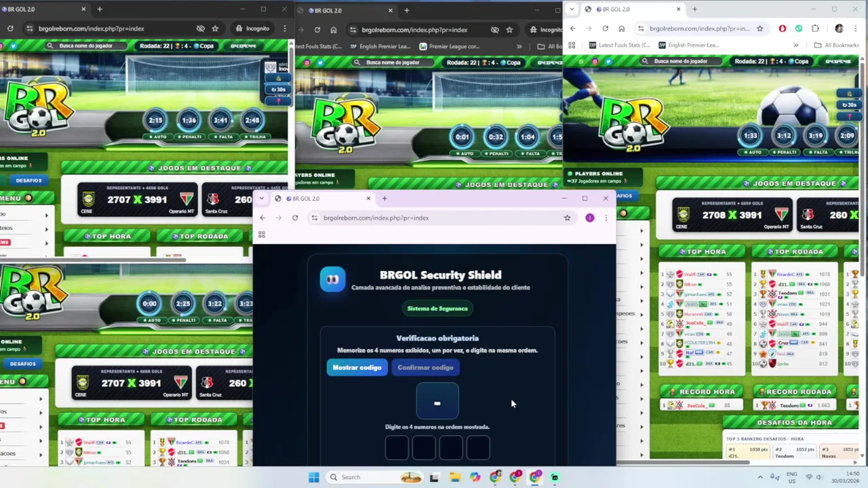This screenshot has height=488, width=868.
Task: Click Instagram icon in right window game header
Action: (x=595, y=61)
